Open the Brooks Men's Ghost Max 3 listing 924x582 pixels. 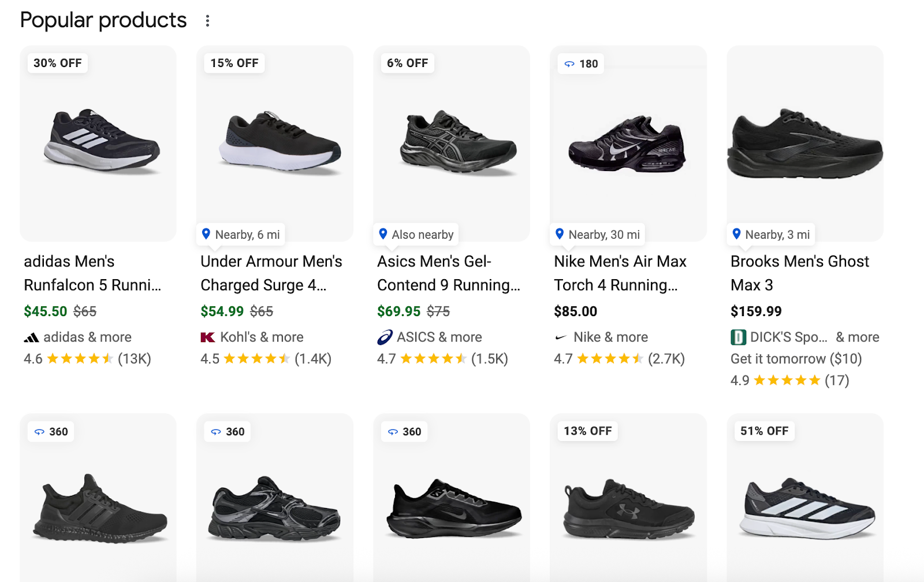pyautogui.click(x=799, y=273)
